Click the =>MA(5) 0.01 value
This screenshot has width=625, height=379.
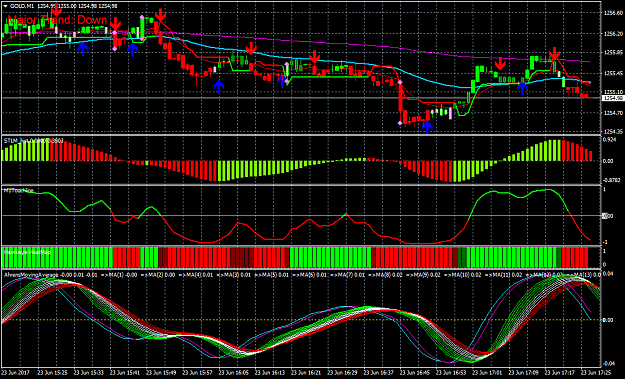pos(272,275)
